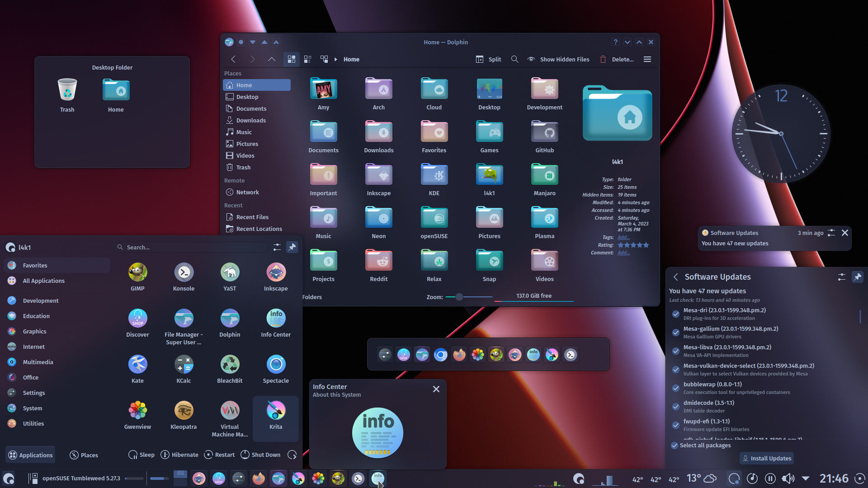868x488 pixels.
Task: Switch to the Applications tab in launcher
Action: (30, 455)
